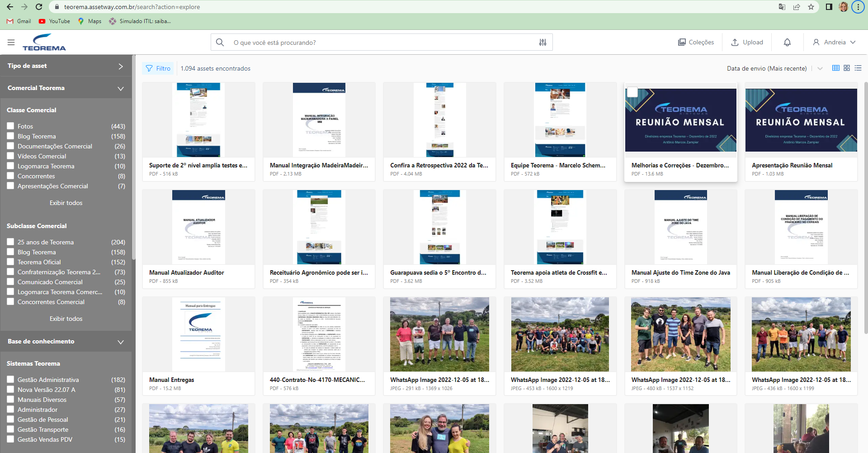Reload the page
This screenshot has width=868, height=453.
39,7
